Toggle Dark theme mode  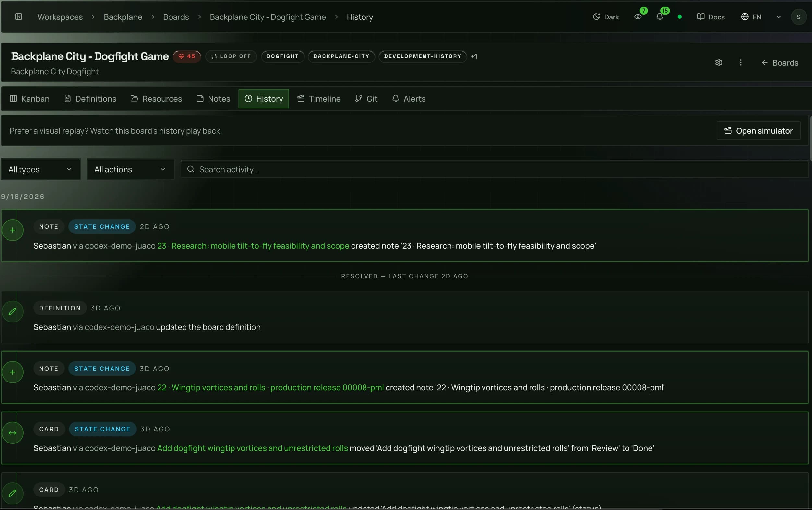pos(606,17)
